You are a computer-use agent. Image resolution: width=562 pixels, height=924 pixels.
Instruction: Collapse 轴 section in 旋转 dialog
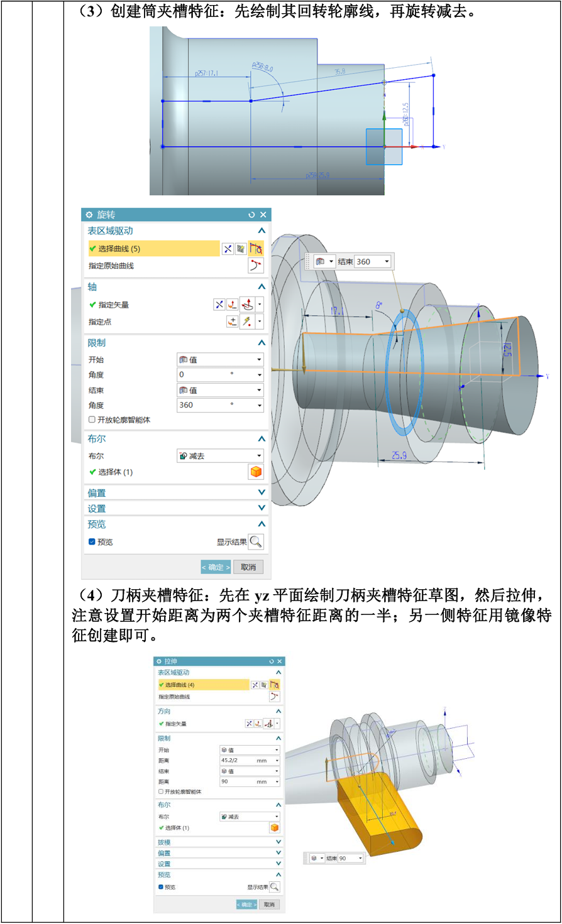[262, 286]
